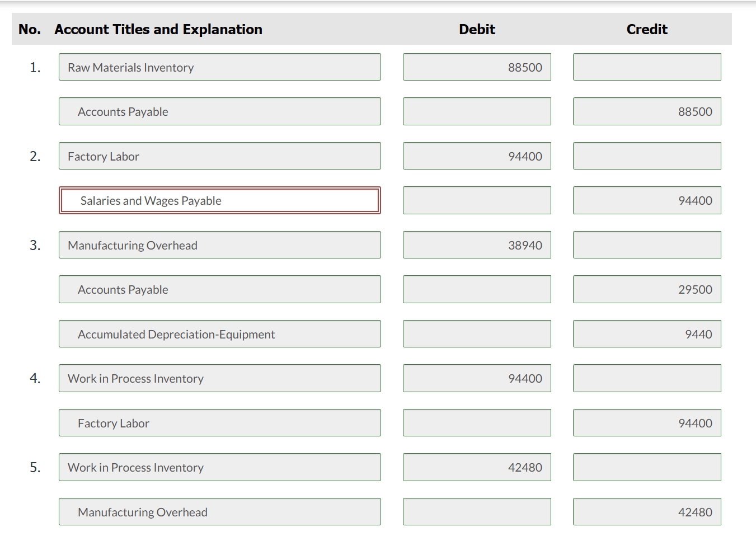Viewport: 756px width, 541px height.
Task: Click entry number '3.' label
Action: pyautogui.click(x=35, y=245)
